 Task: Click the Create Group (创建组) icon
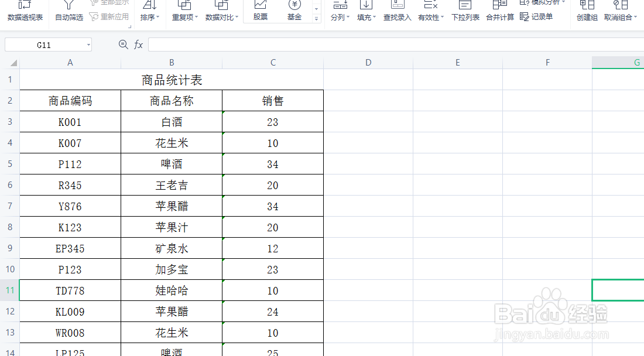[x=586, y=12]
